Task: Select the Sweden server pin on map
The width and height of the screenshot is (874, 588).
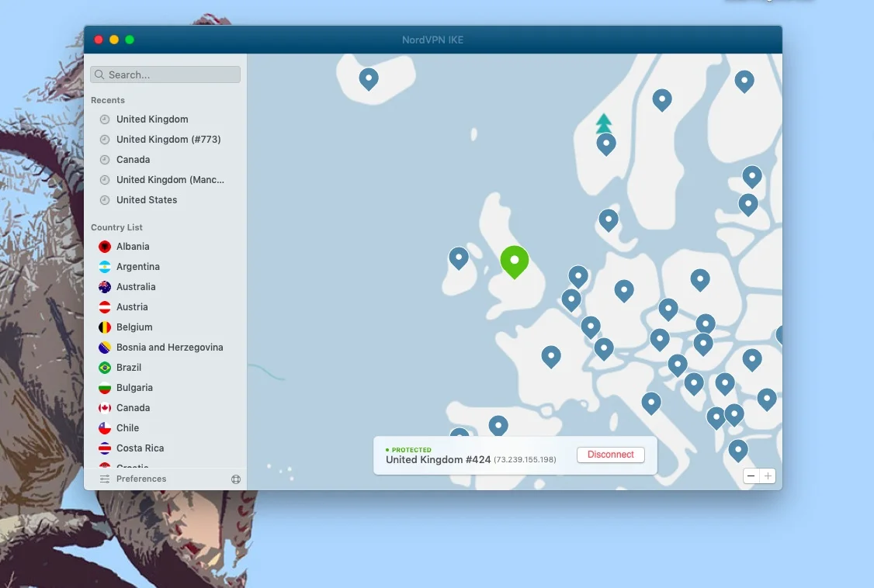Action: pos(661,100)
